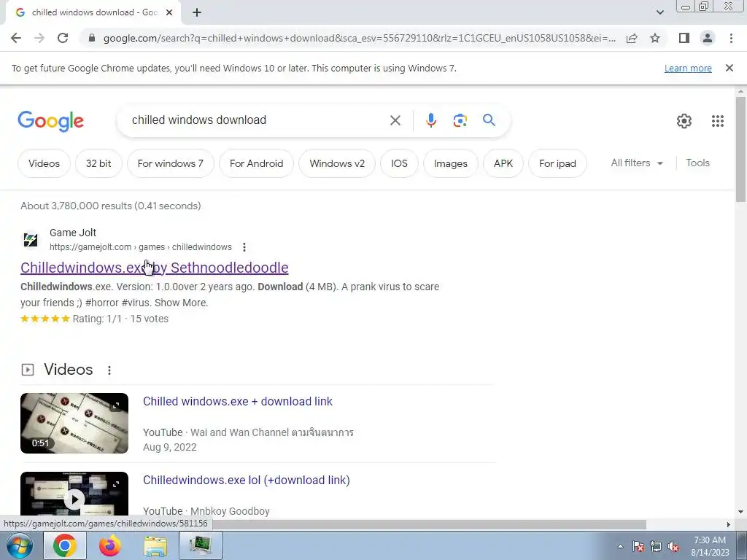Go back using the browser back arrow
747x560 pixels.
(x=16, y=38)
